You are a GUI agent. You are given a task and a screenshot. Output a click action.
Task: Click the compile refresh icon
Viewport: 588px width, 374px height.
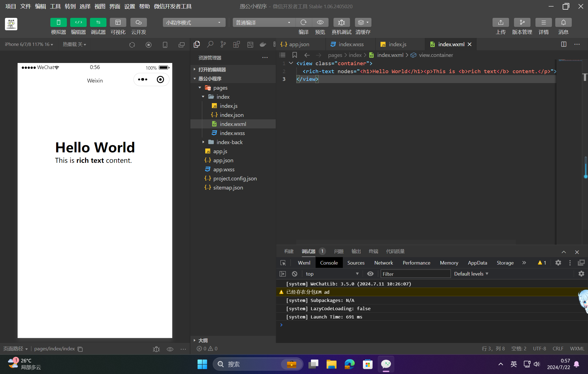[303, 23]
